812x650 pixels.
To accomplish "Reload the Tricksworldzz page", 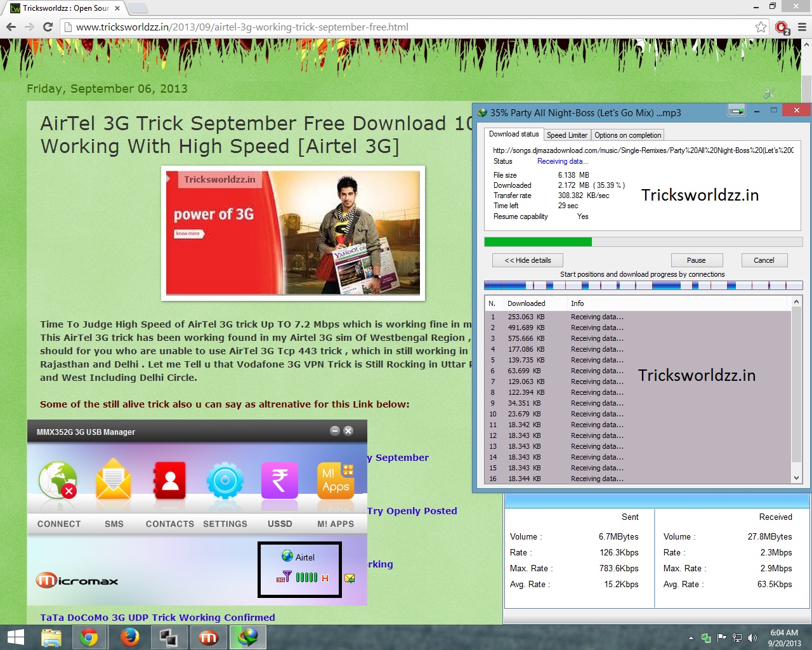I will point(48,27).
